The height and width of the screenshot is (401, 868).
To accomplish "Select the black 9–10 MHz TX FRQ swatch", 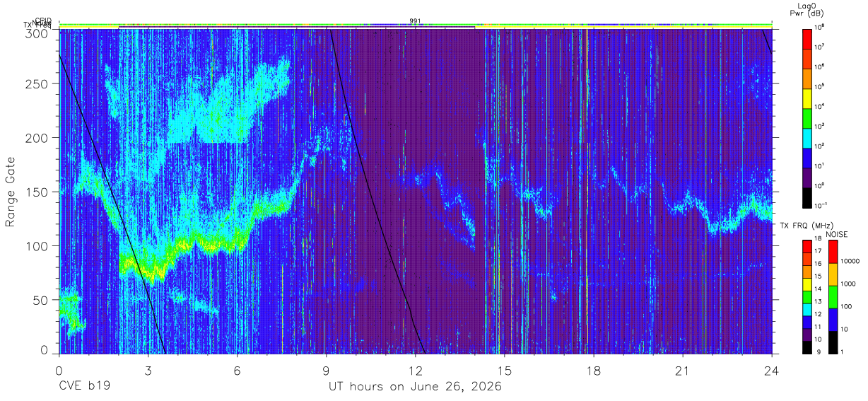I will 807,347.
